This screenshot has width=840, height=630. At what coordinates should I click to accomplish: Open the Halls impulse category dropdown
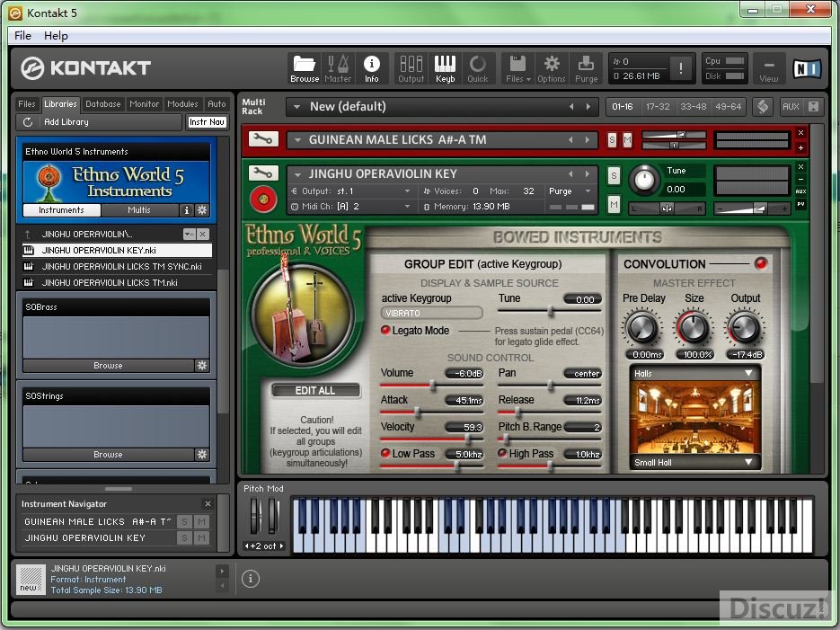(x=694, y=373)
